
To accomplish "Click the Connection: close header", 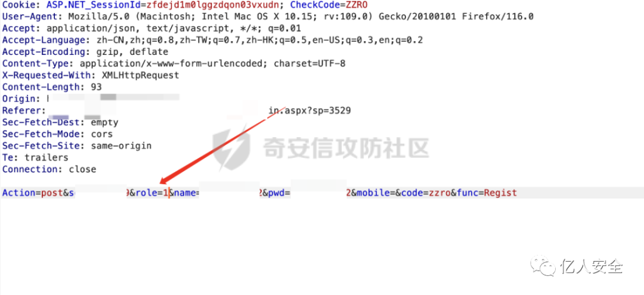I will (49, 169).
